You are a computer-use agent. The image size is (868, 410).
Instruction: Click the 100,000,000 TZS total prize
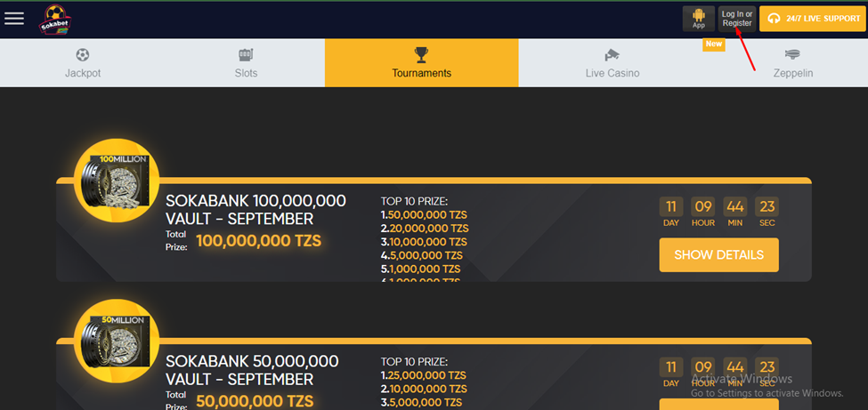[x=258, y=241]
